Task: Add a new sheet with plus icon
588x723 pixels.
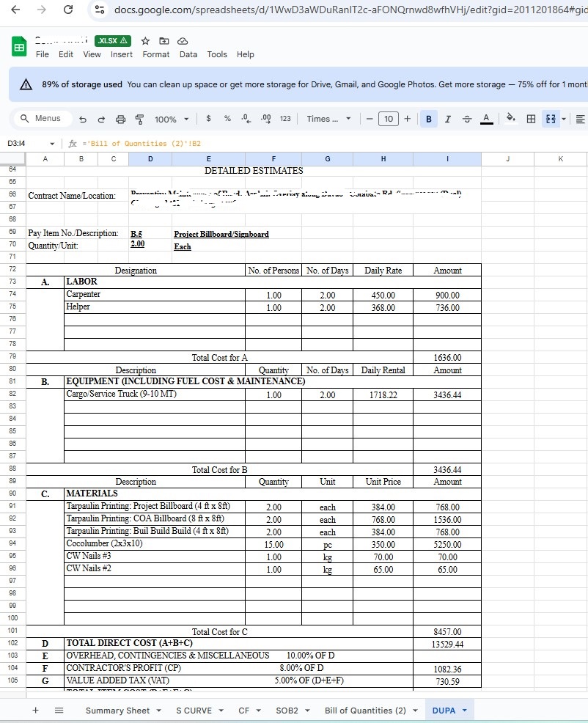Action: [35, 710]
